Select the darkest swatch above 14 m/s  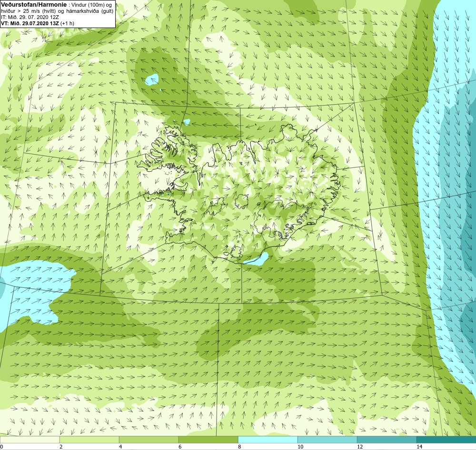tap(446, 440)
